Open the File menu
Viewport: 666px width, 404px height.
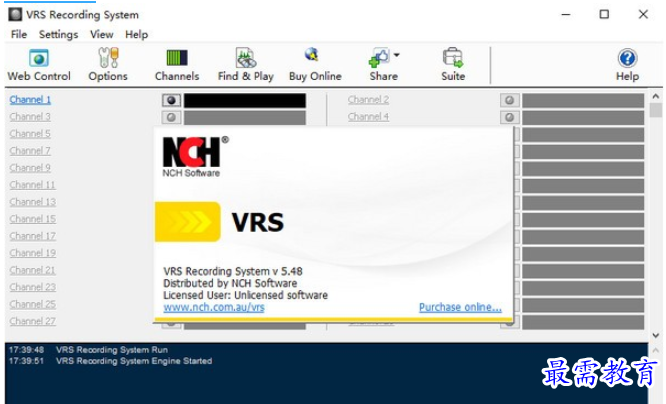(x=19, y=34)
